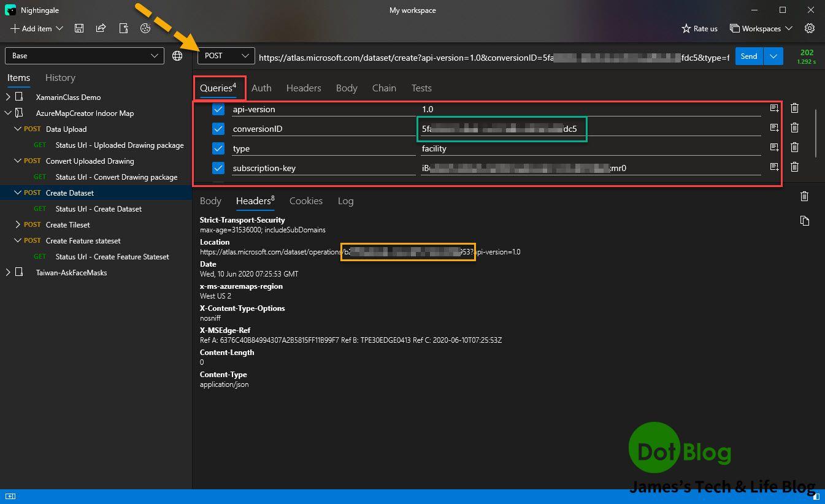Click the type value input field
The height and width of the screenshot is (504, 825).
coord(589,148)
